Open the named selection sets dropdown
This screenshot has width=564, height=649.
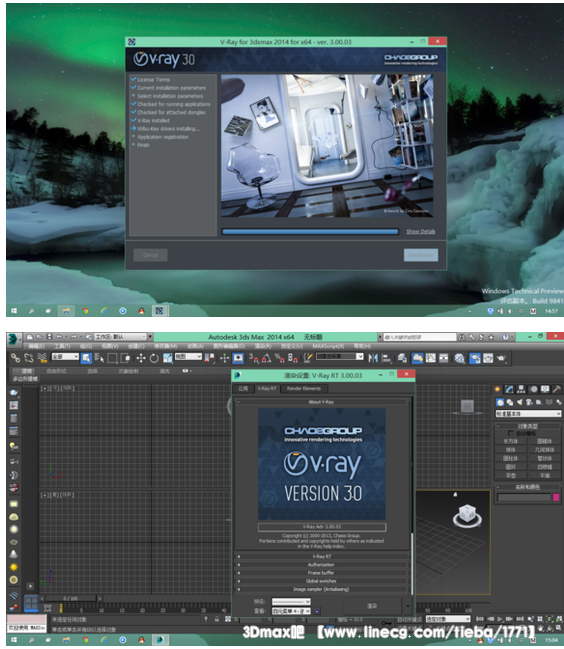[340, 356]
